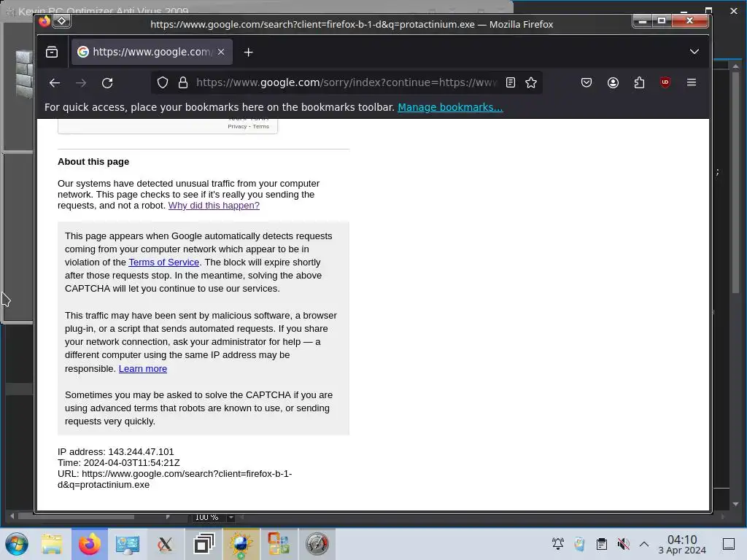Image resolution: width=747 pixels, height=560 pixels.
Task: Open the Manage bookmarks link
Action: [450, 107]
